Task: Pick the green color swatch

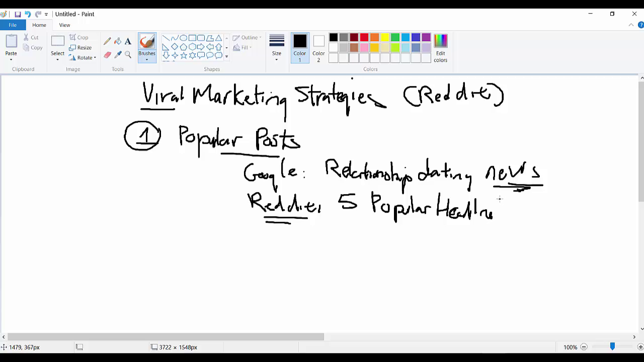Action: [395, 38]
